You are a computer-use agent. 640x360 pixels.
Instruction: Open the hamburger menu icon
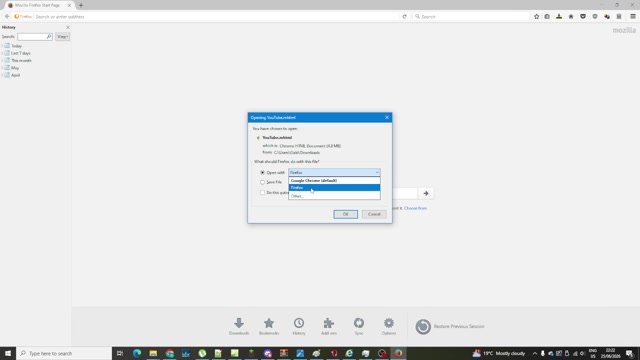(633, 16)
